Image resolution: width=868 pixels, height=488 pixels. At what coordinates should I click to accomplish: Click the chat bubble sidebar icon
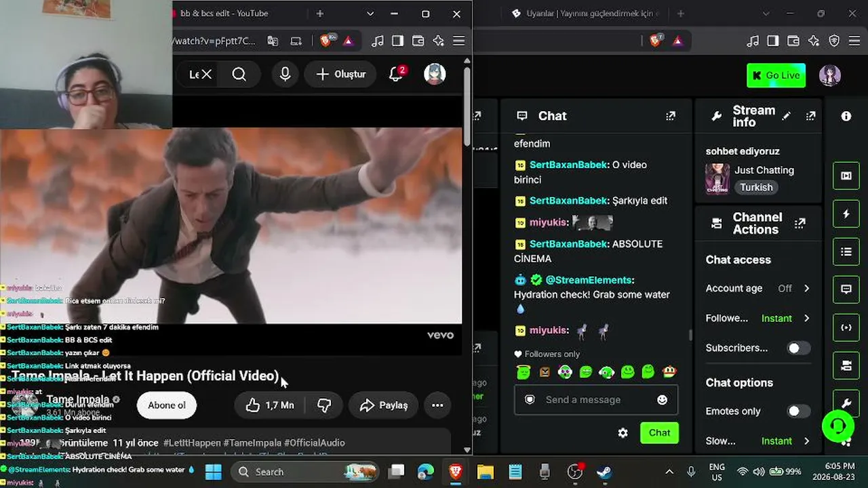pos(846,289)
